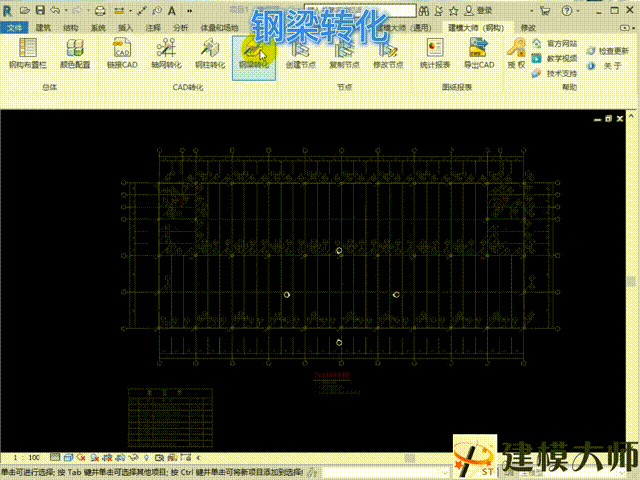Click the Save icon in quick access toolbar
Image resolution: width=640 pixels, height=480 pixels.
40,10
